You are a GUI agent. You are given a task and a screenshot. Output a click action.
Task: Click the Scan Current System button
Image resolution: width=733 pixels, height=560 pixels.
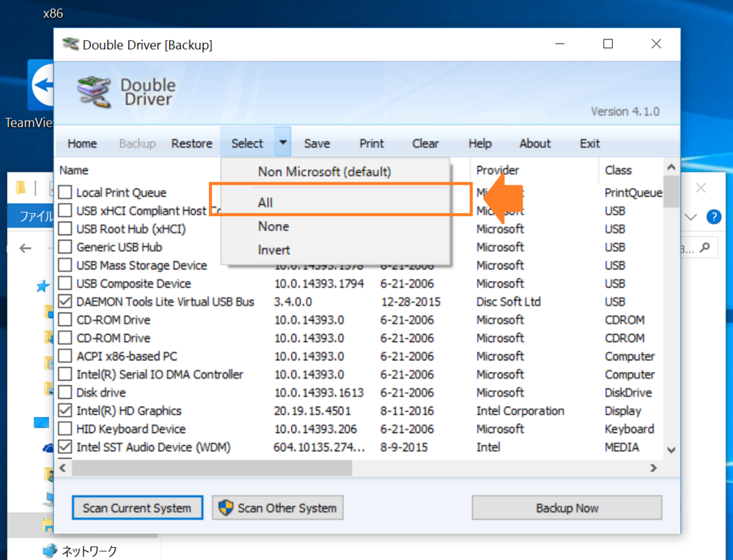click(137, 508)
